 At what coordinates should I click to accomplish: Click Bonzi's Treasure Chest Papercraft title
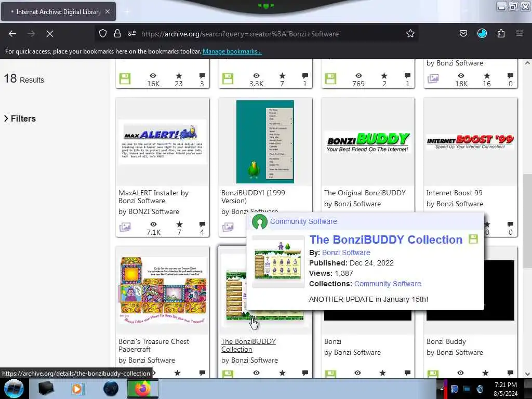154,345
